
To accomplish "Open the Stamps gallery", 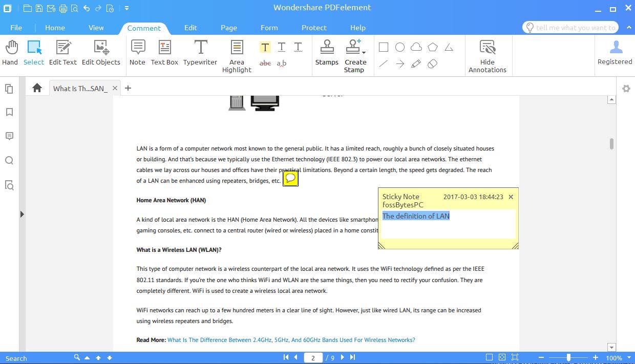I will (327, 53).
